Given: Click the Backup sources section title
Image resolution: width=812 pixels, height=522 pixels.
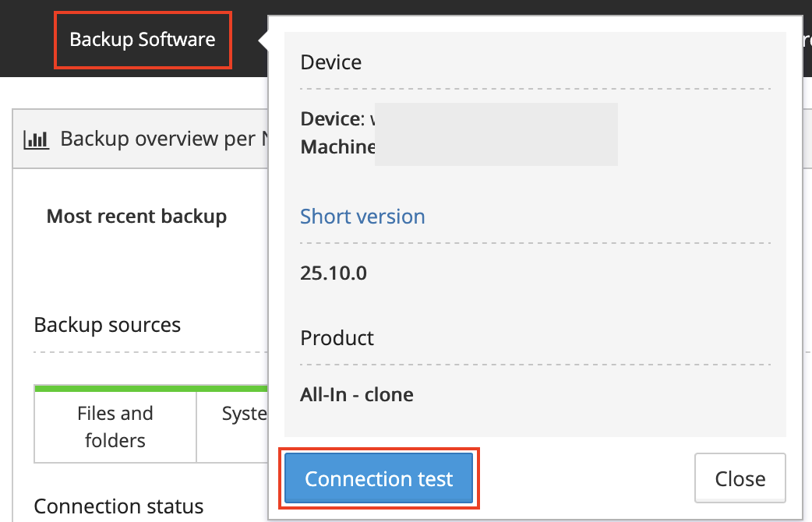Looking at the screenshot, I should [107, 324].
